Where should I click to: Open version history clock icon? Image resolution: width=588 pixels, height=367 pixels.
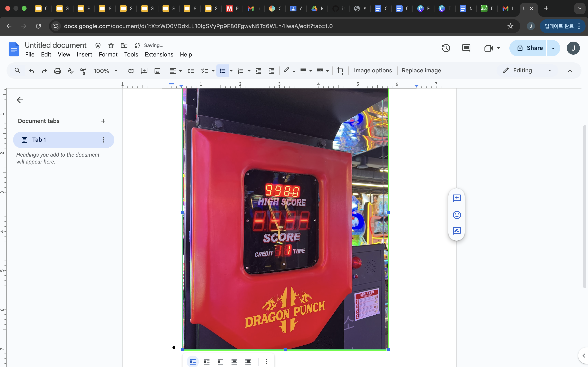(446, 48)
